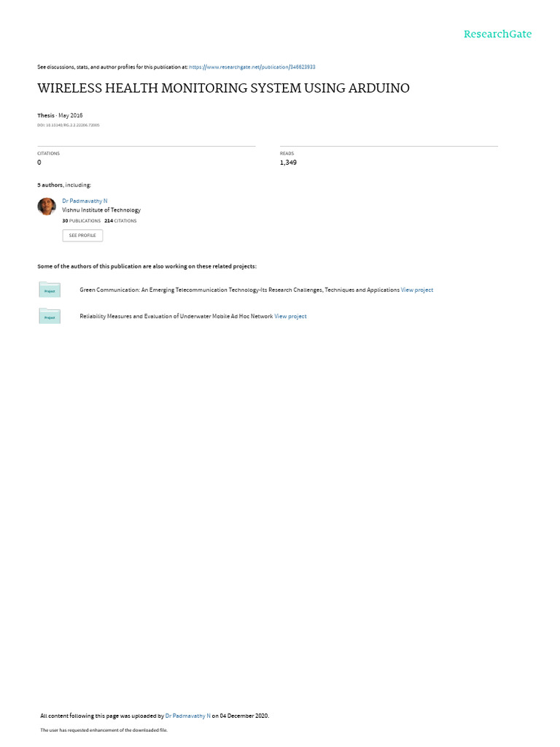Screen dimensions: 560x747
Task: Open View project link for Reliability Measures
Action: click(x=290, y=317)
